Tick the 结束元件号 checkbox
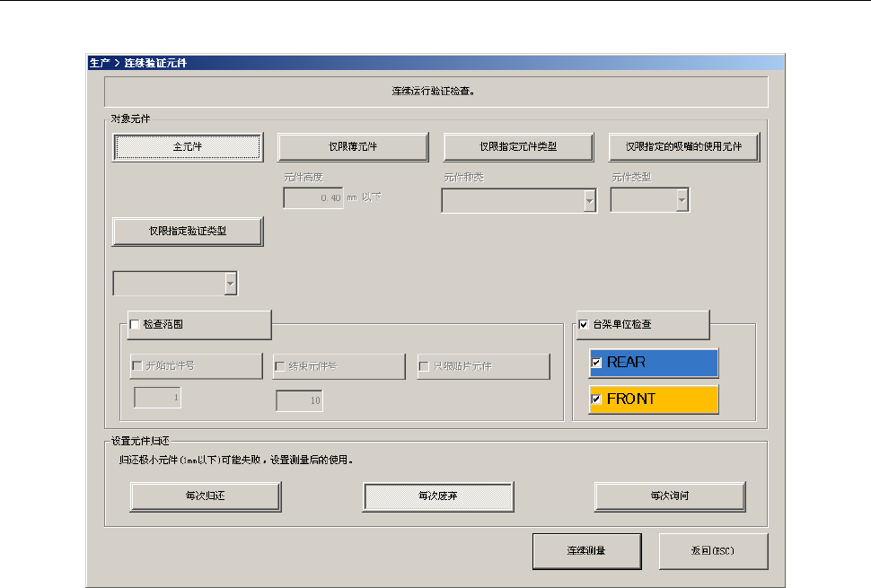This screenshot has height=588, width=871. click(280, 366)
